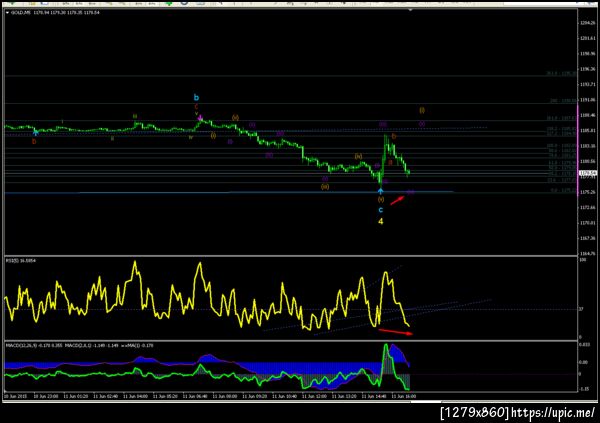This screenshot has height=423, width=600.
Task: Click the '11 Jun 04:00' time axis label
Action: click(135, 396)
